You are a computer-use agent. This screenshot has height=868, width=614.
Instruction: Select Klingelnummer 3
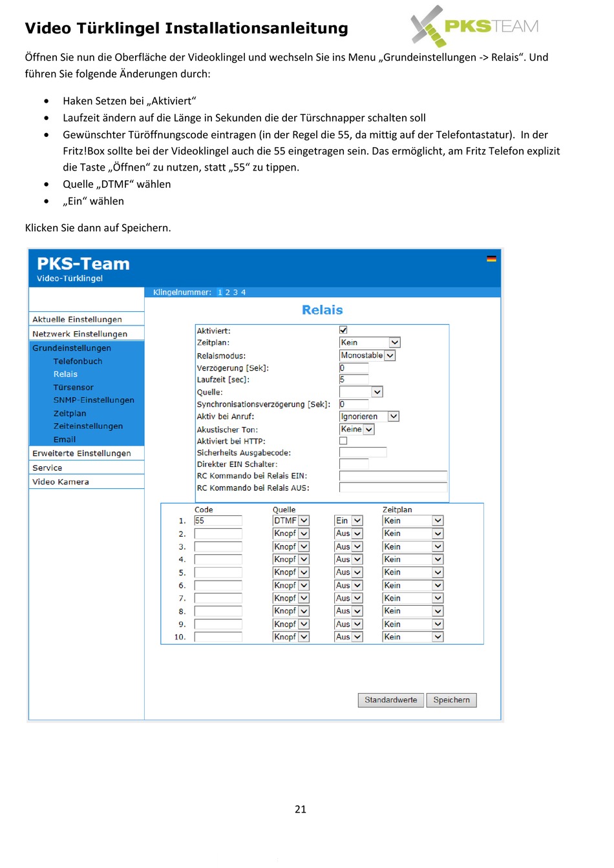[x=235, y=293]
